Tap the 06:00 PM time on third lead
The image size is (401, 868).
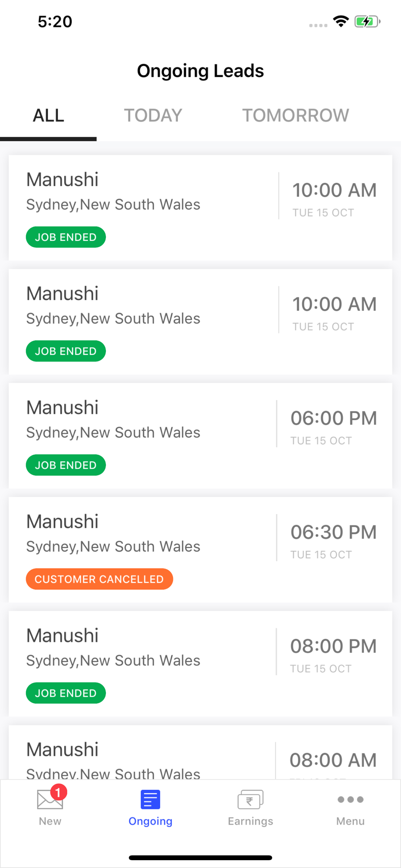tap(334, 418)
